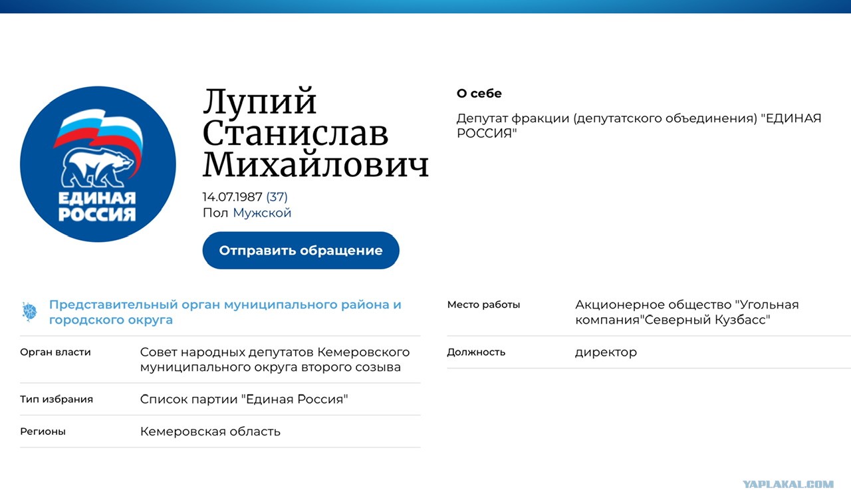Click the Единая Россия party logo avatar

[98, 164]
